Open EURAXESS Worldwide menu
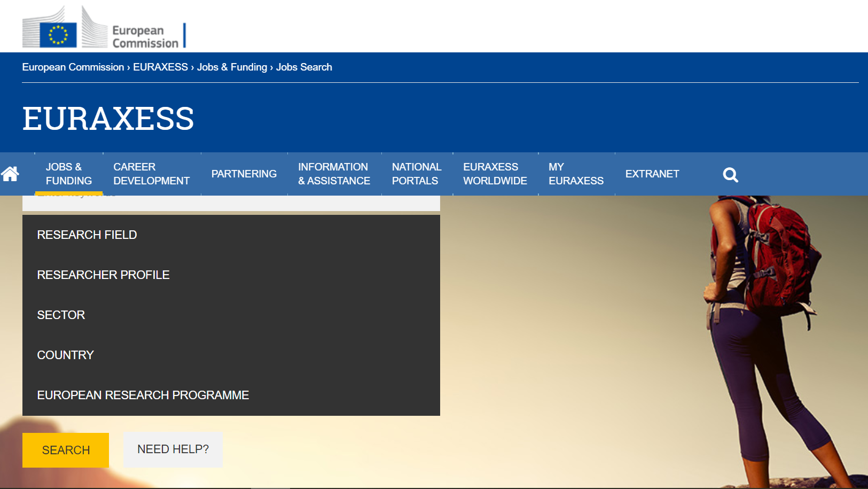 495,174
